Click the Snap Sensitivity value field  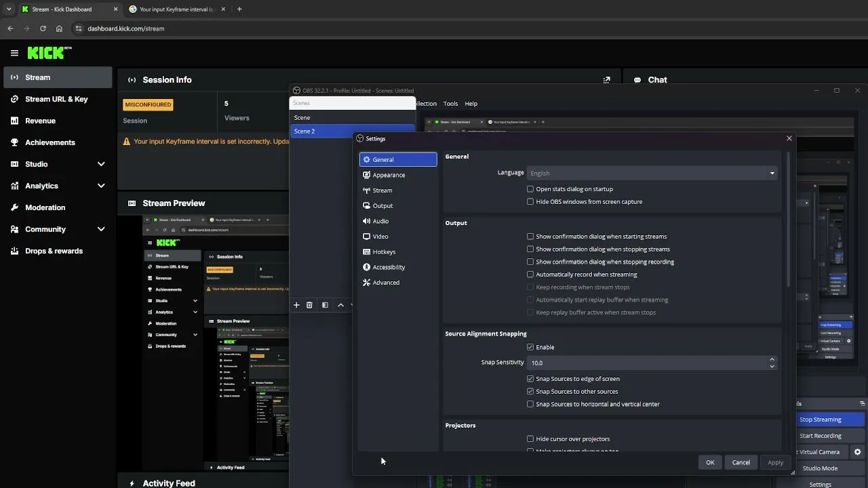[x=647, y=363]
